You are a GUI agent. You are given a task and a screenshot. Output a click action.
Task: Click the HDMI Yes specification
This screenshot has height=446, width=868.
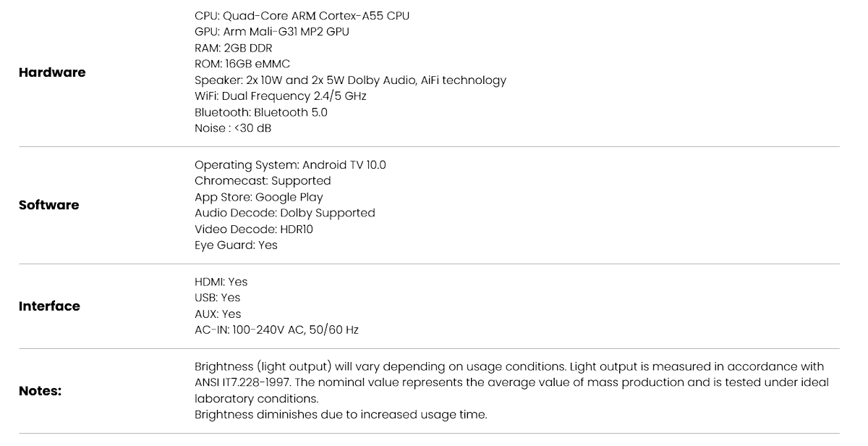221,282
